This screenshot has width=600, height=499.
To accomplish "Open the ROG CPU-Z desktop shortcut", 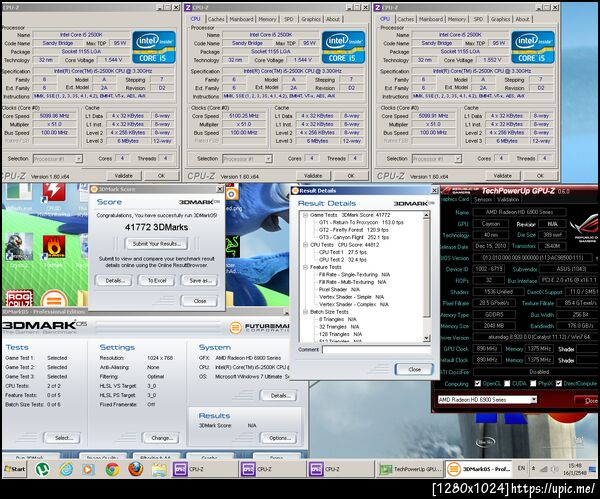I will [x=19, y=298].
